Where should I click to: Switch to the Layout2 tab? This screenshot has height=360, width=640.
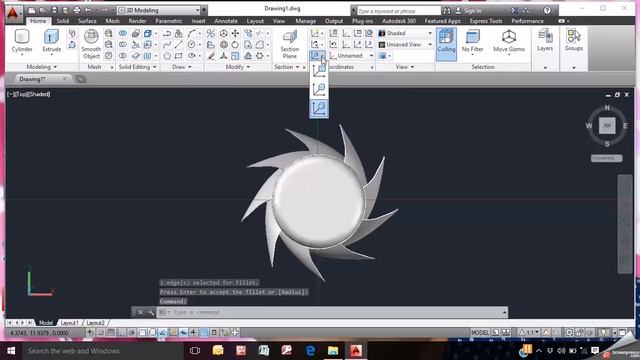[x=95, y=323]
